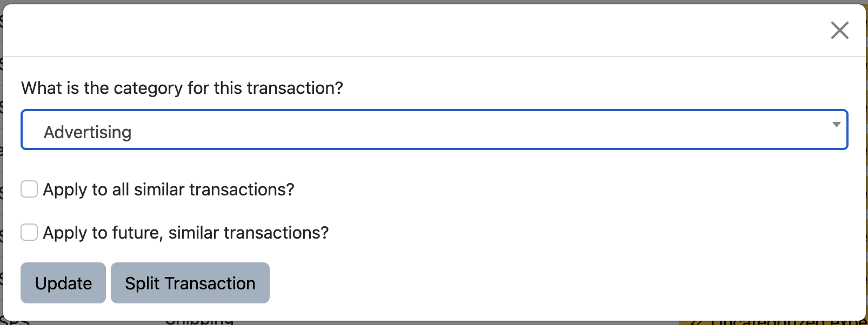Click the selected "Advertising" value text

88,132
